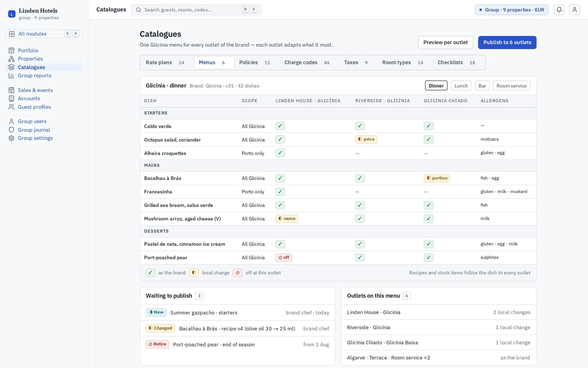Click the Group journal shield icon
This screenshot has width=588, height=368.
coord(11,130)
